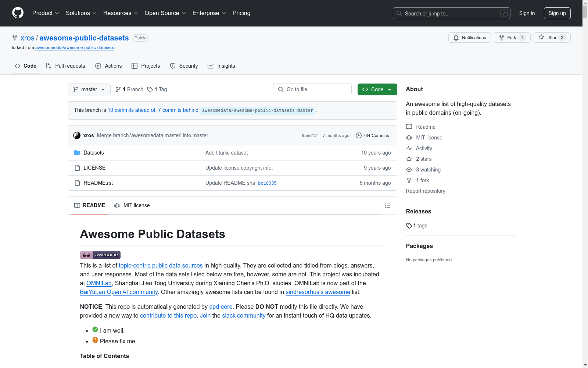
Task: Click the Search or jump to field
Action: [x=452, y=13]
